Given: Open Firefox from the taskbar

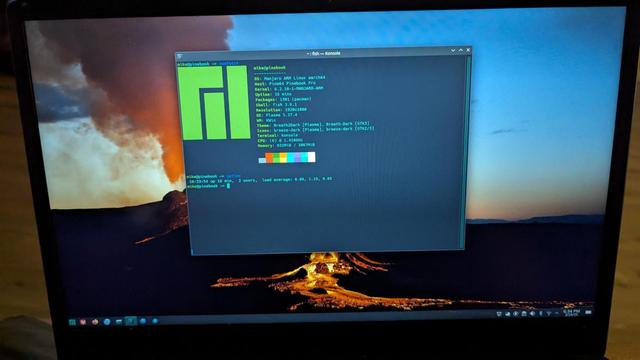Looking at the screenshot, I should coord(95,322).
